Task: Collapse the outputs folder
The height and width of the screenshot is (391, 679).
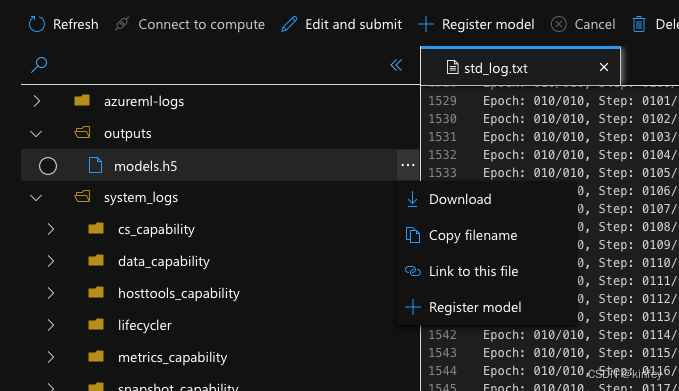Action: click(x=36, y=134)
